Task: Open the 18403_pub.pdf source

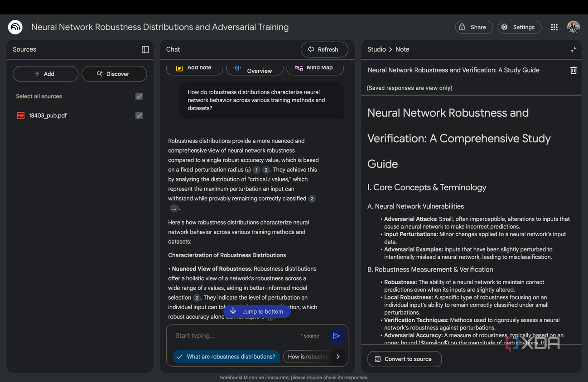Action: click(x=48, y=115)
